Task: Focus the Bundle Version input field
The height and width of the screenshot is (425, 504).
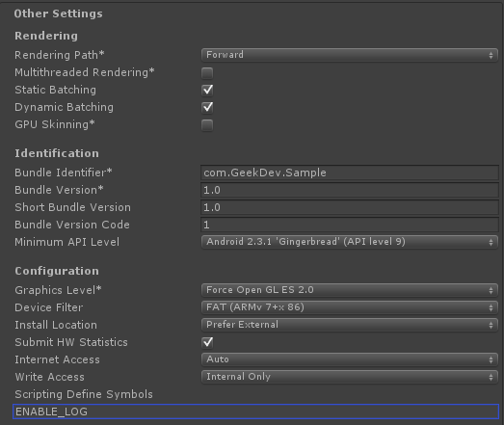Action: [x=350, y=190]
